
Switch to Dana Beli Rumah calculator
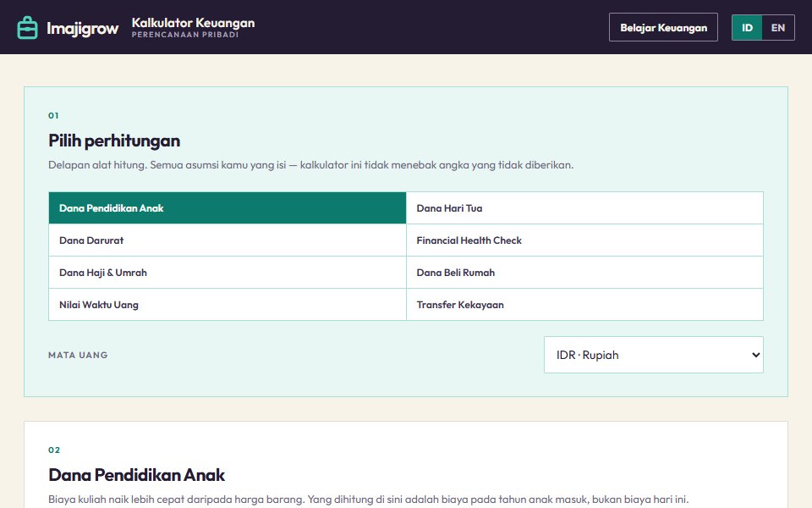584,272
